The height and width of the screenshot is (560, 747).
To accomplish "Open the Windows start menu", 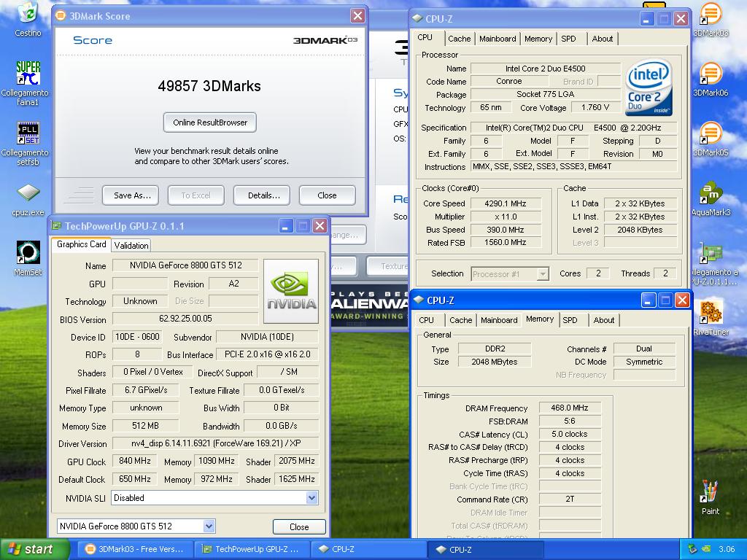I will [35, 549].
